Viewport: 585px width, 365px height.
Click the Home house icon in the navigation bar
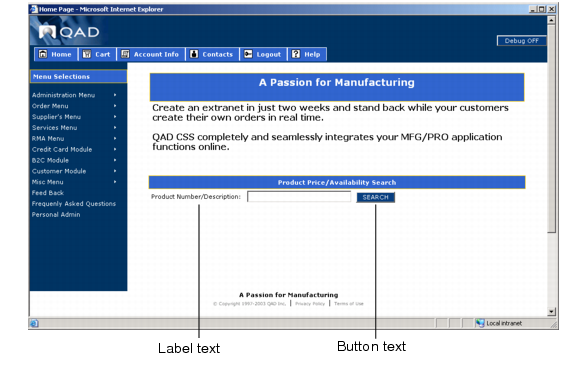[43, 54]
